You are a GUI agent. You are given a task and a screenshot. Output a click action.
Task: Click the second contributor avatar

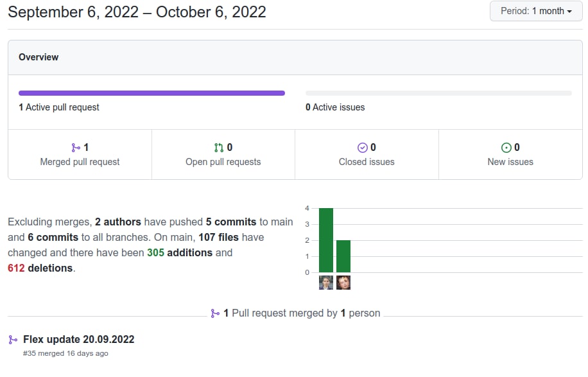tap(343, 283)
